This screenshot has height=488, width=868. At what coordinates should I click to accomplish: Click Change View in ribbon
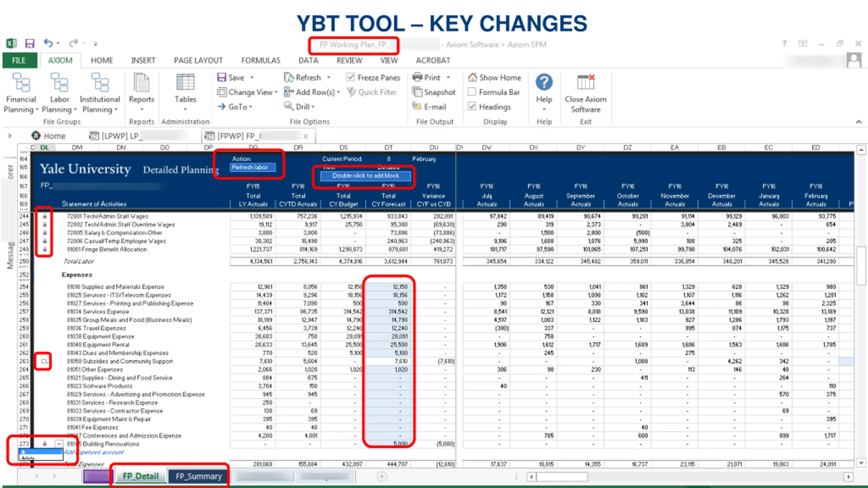[x=247, y=92]
